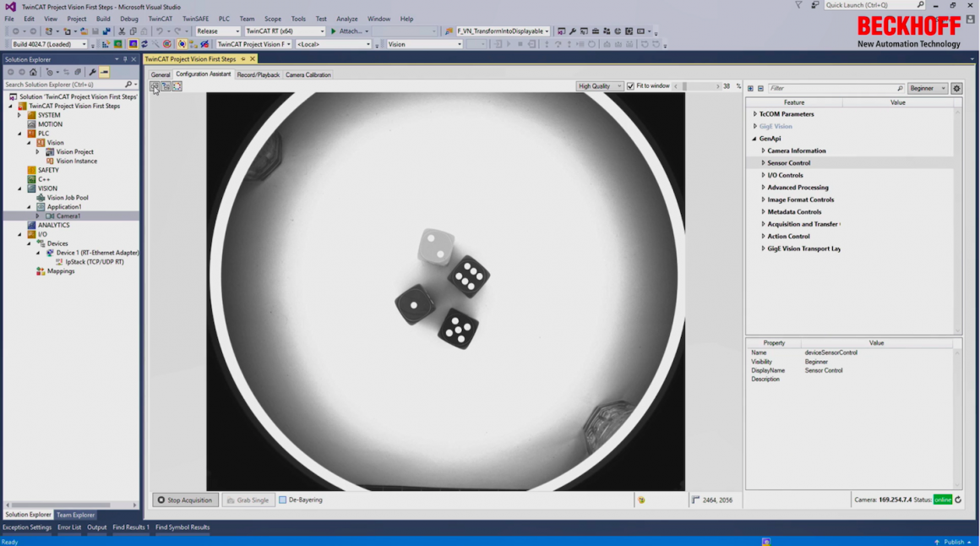The height and width of the screenshot is (546, 980).
Task: Expand the TcCOM Parameters feature node
Action: pos(755,114)
